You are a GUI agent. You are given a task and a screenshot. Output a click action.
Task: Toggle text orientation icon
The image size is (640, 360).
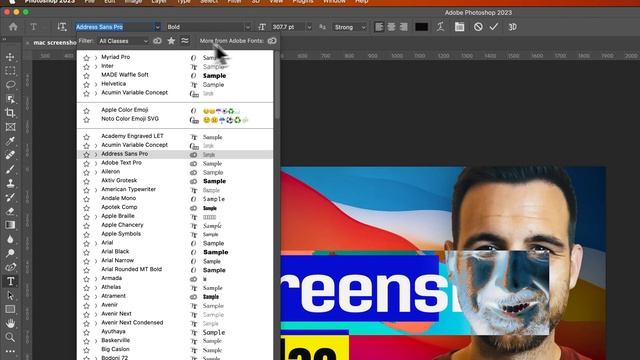pos(62,27)
